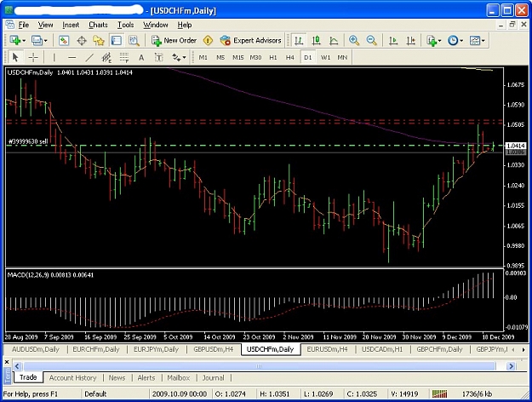Image resolution: width=532 pixels, height=402 pixels.
Task: Expand the Periods clock dropdown
Action: pos(461,41)
